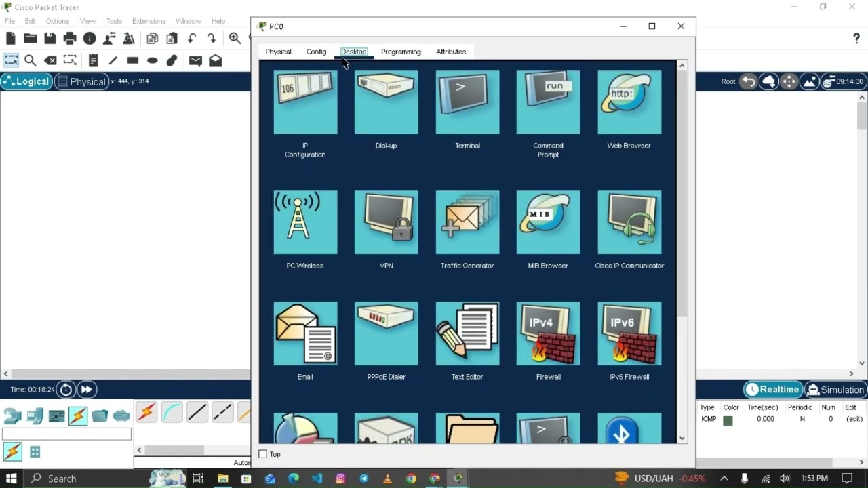
Task: Click the Open folder toolbar icon
Action: tap(30, 39)
